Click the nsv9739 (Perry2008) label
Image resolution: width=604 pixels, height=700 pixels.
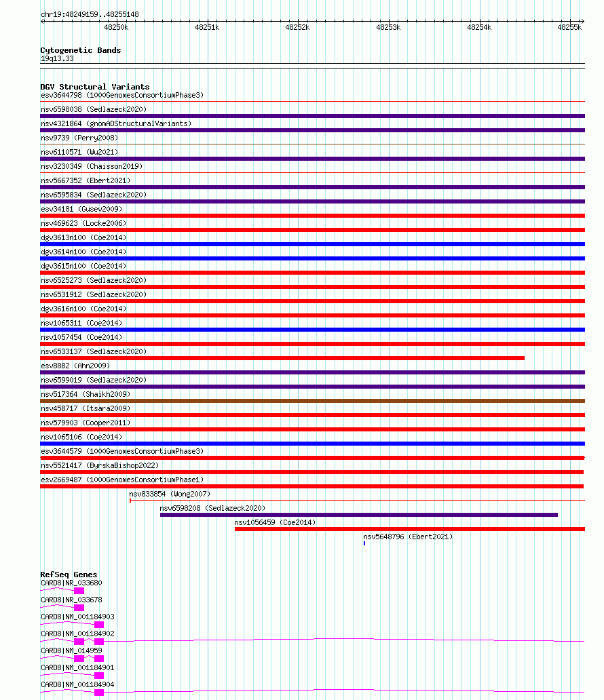(79, 138)
